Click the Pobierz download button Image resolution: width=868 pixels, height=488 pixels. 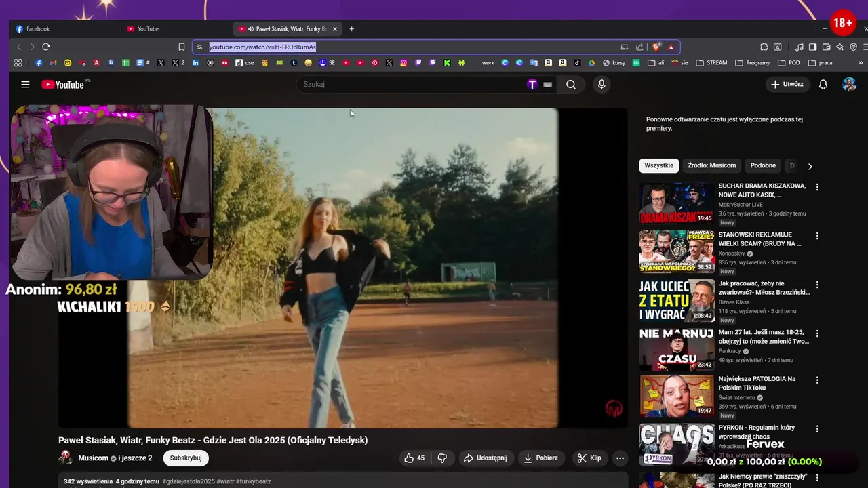coord(540,458)
